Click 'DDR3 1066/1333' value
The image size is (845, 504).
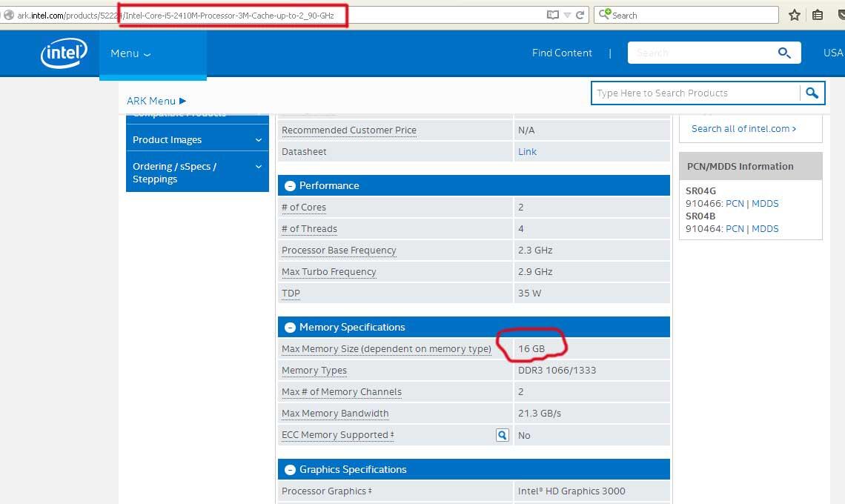pyautogui.click(x=557, y=371)
